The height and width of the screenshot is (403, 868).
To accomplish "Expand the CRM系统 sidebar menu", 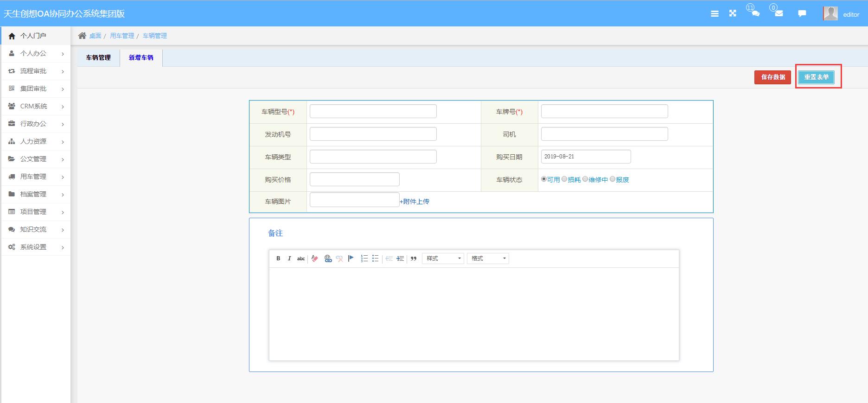I will coord(36,107).
